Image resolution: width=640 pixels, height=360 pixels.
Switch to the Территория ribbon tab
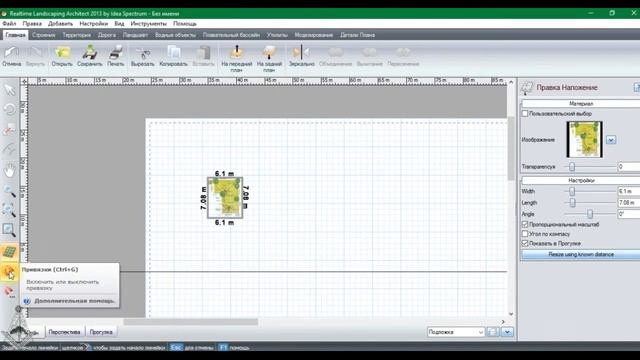point(77,35)
